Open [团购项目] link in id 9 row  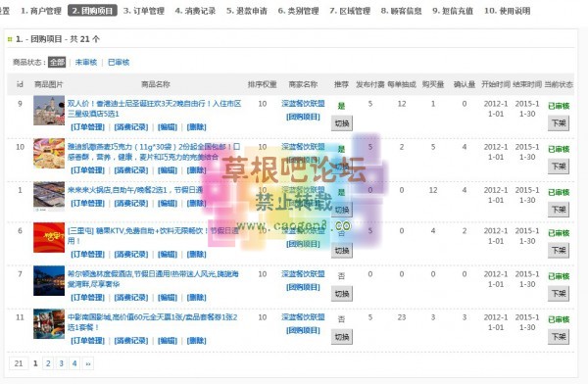(303, 117)
